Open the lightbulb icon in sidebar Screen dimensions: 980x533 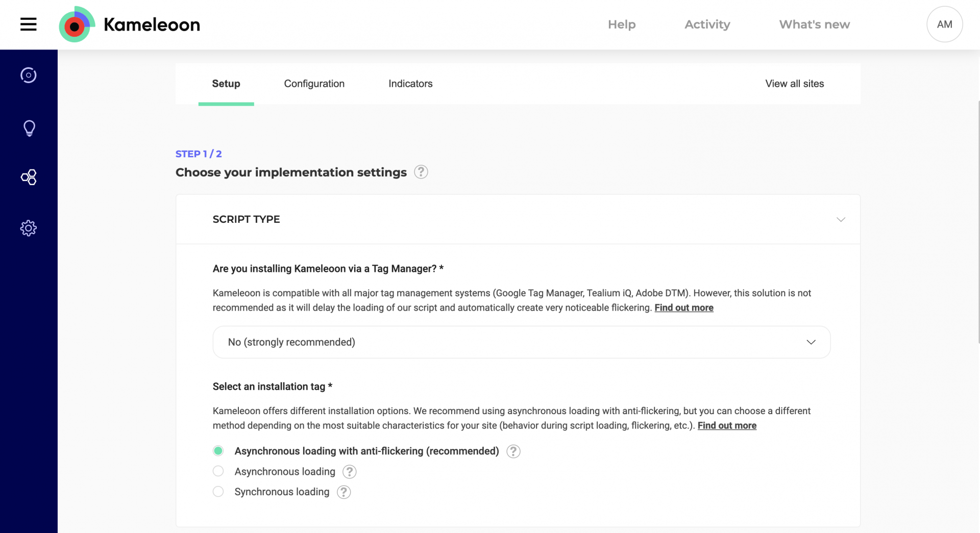coord(29,128)
